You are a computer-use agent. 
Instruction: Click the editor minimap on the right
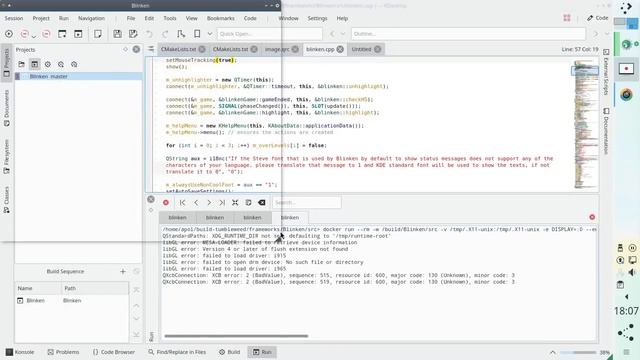tap(586, 124)
